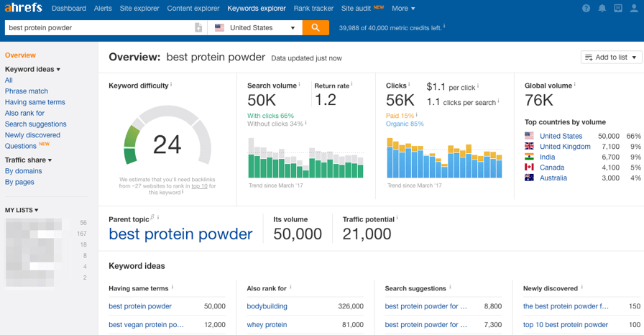Open the United Kingdom country link
The height and width of the screenshot is (335, 644).
point(565,146)
